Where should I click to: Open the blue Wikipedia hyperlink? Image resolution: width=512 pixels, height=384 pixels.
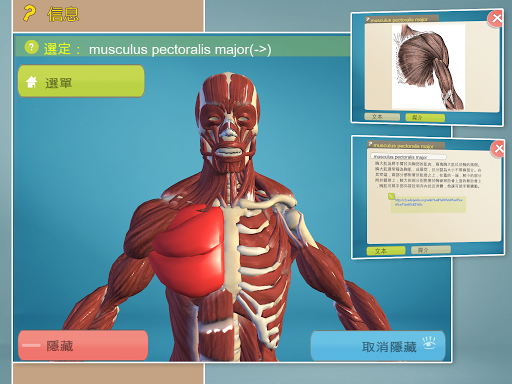click(x=428, y=202)
